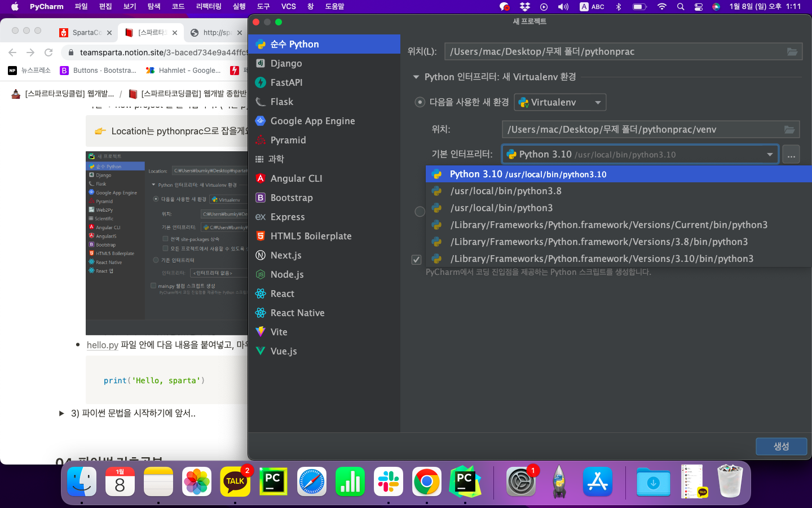Open the 도움말 menu
The height and width of the screenshot is (508, 812).
[x=334, y=7]
